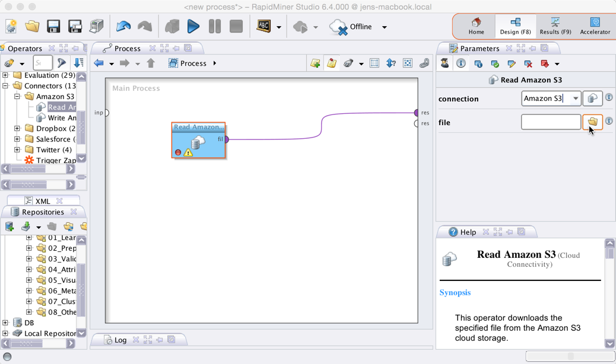
Task: Click the Synopsis link in Help
Action: 455,292
